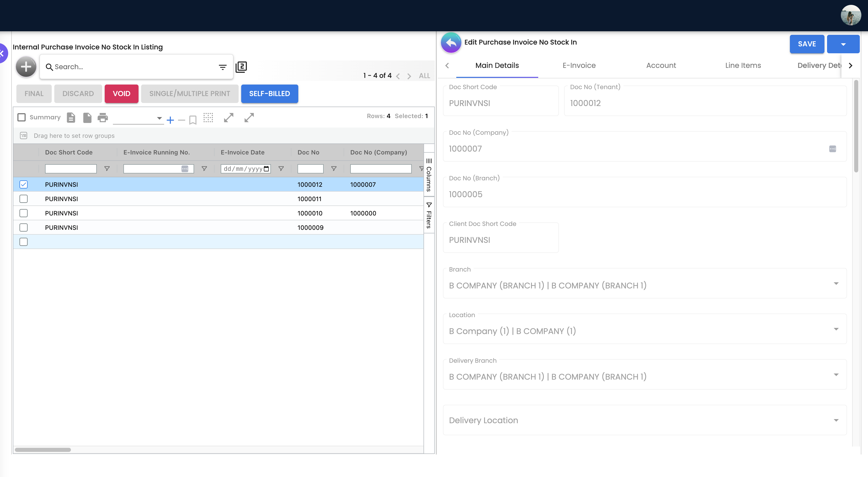
Task: Open the search filter options icon
Action: pyautogui.click(x=223, y=67)
